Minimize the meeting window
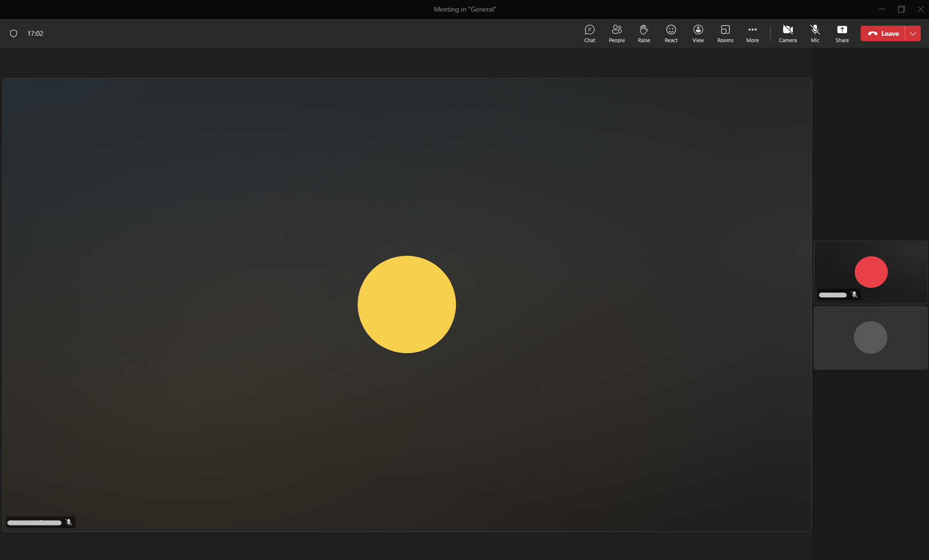Image resolution: width=929 pixels, height=560 pixels. coord(882,9)
